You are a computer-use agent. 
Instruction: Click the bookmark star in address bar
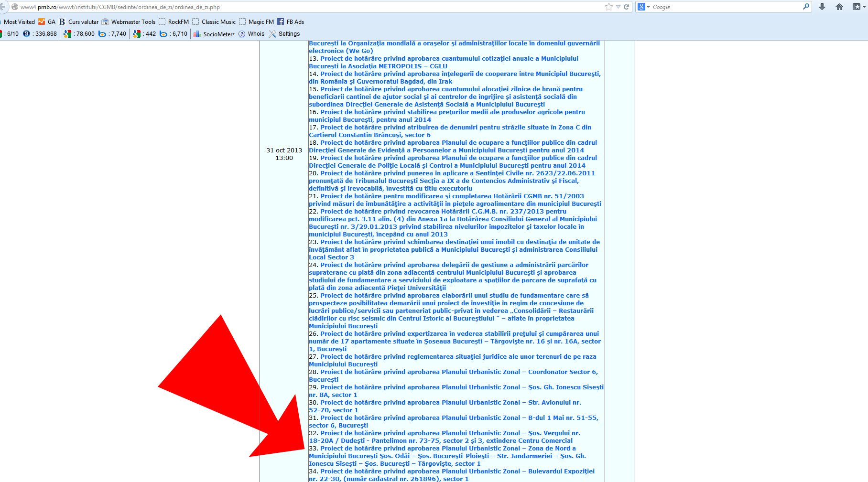(x=608, y=7)
